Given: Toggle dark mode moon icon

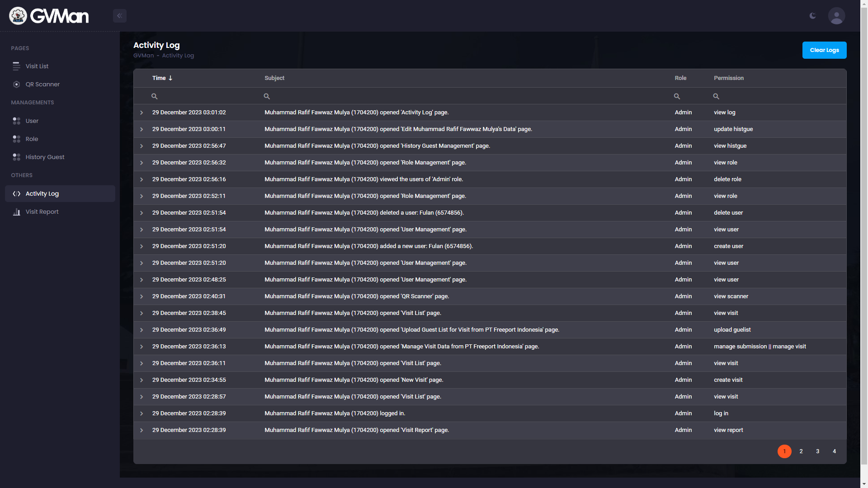Looking at the screenshot, I should (x=813, y=16).
